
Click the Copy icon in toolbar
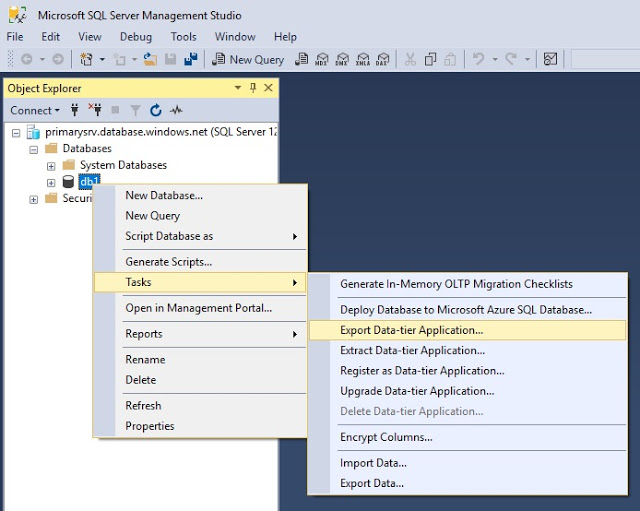pyautogui.click(x=430, y=60)
